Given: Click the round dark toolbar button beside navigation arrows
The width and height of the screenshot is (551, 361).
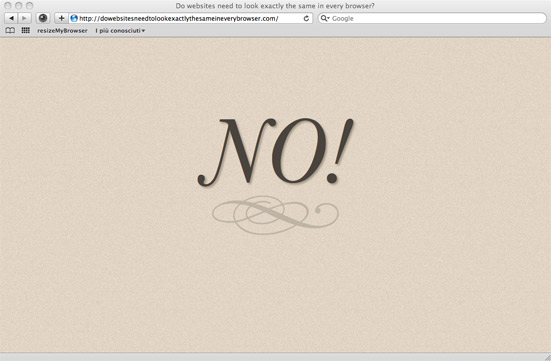Looking at the screenshot, I should click(43, 18).
